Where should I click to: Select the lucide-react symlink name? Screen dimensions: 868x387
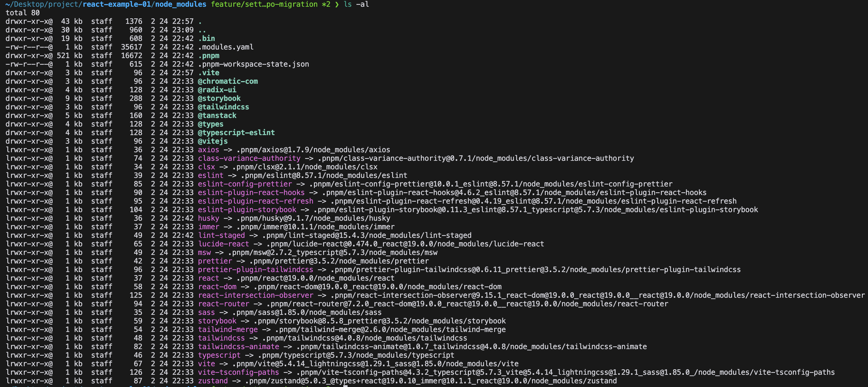pos(223,244)
